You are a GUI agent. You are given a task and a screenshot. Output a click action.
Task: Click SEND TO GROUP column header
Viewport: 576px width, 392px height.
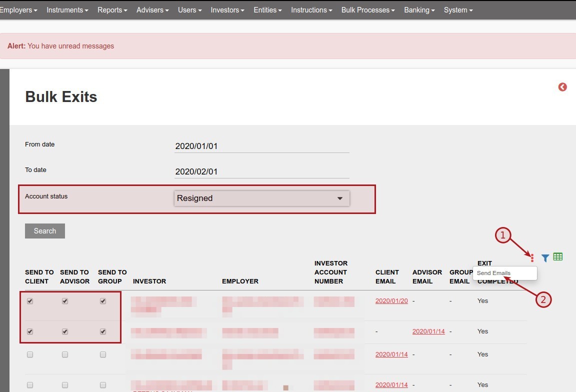click(112, 276)
